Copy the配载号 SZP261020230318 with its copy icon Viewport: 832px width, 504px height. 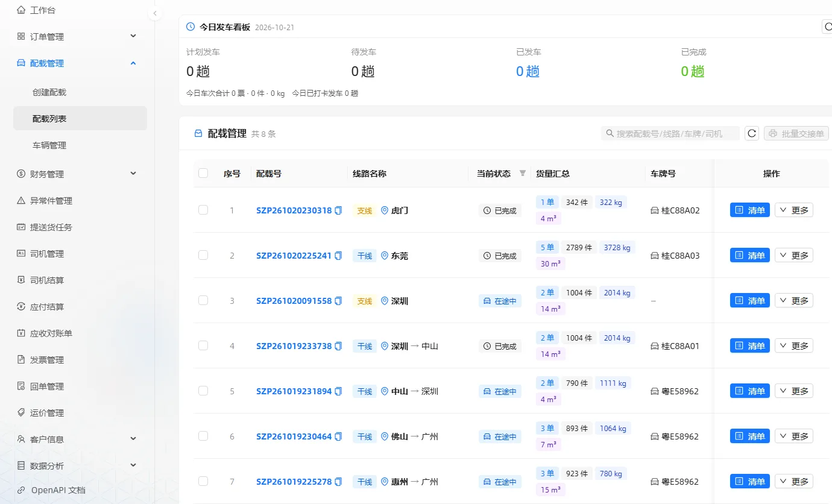(x=338, y=210)
